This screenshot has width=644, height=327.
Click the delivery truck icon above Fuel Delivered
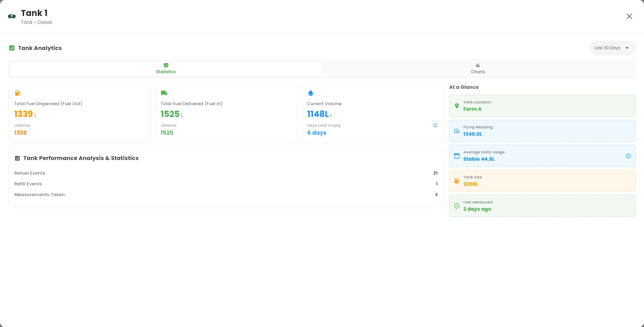pos(164,93)
